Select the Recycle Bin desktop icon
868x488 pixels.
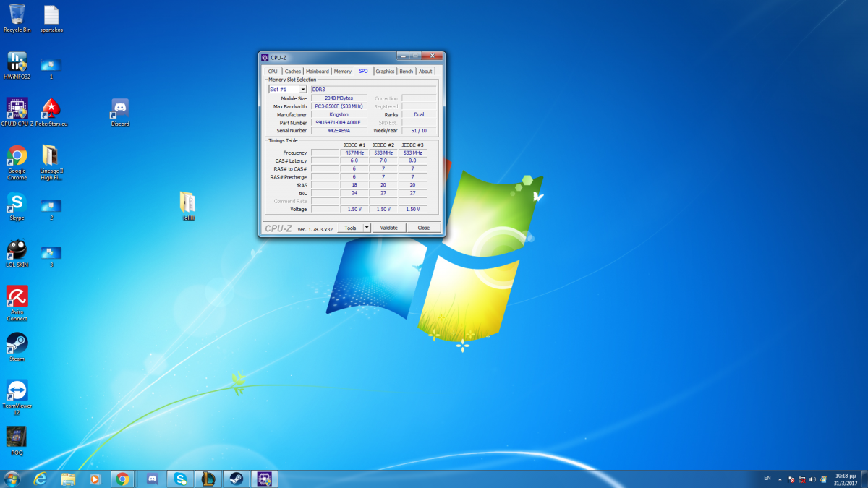17,18
